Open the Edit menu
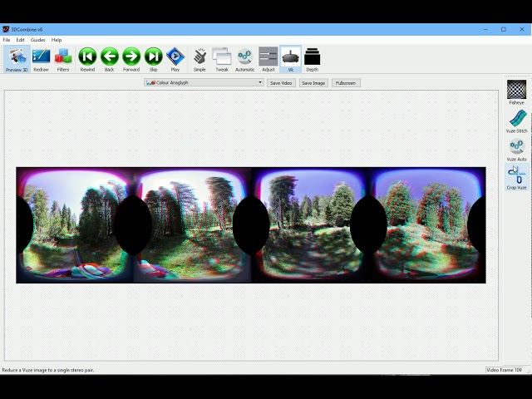The height and width of the screenshot is (399, 532). 20,40
